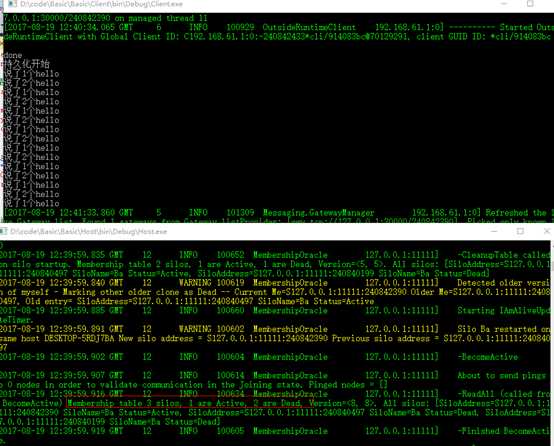Click timestamp 12:40:34.065 in Client console

point(87,27)
